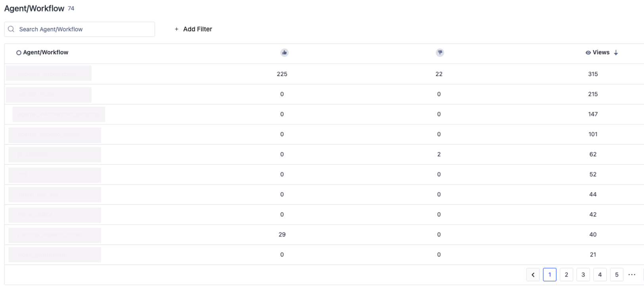This screenshot has height=286, width=644.
Task: Click the thumbs-down column header icon
Action: click(440, 53)
